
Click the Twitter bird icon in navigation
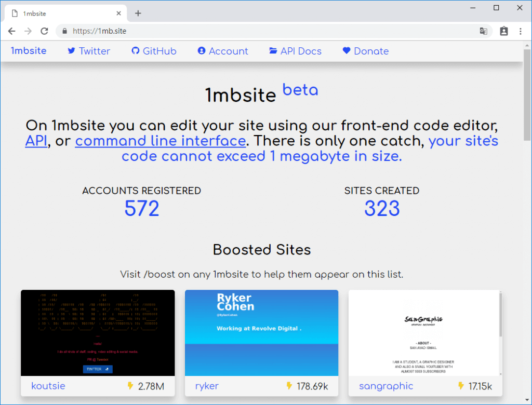point(71,51)
